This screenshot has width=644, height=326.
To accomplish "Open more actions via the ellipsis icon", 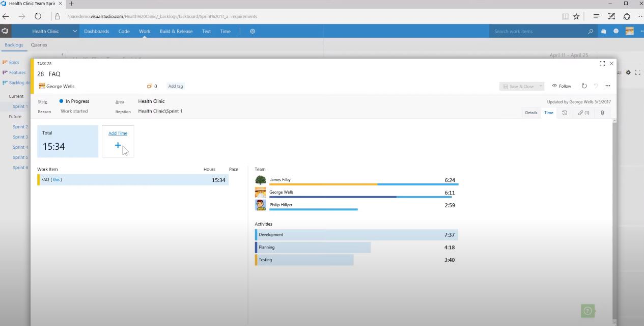I will pos(607,86).
